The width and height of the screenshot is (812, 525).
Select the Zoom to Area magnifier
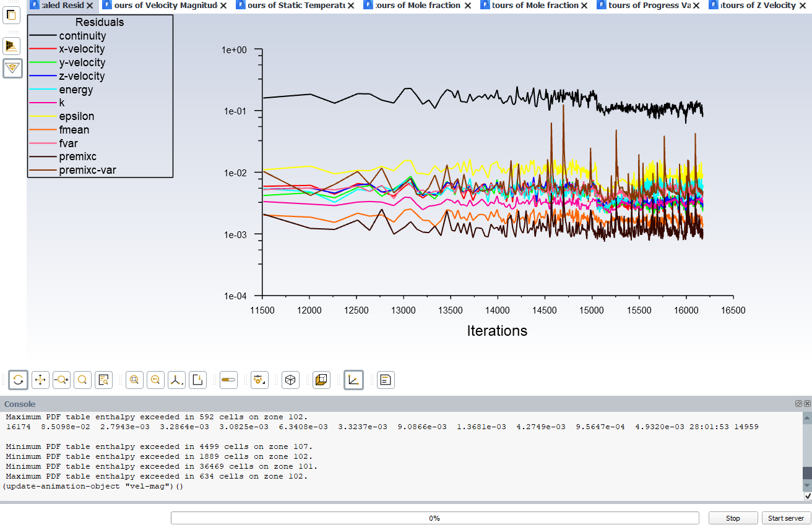pos(82,380)
